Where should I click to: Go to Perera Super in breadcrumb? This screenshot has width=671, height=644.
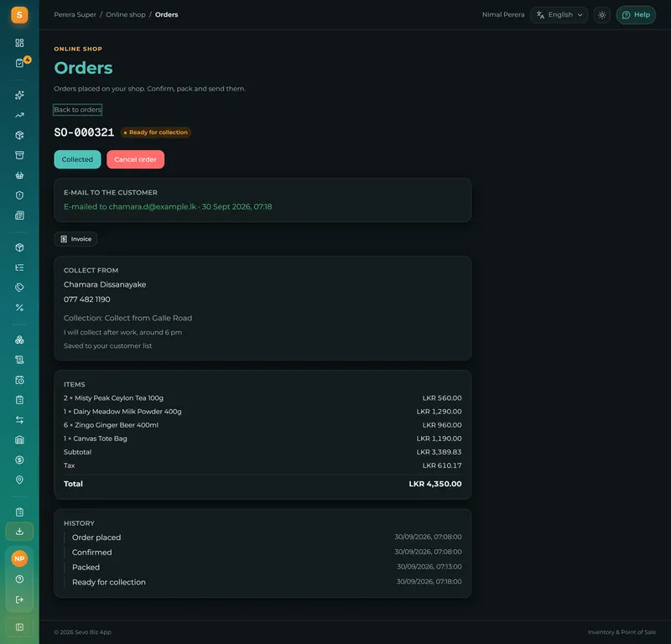tap(75, 14)
